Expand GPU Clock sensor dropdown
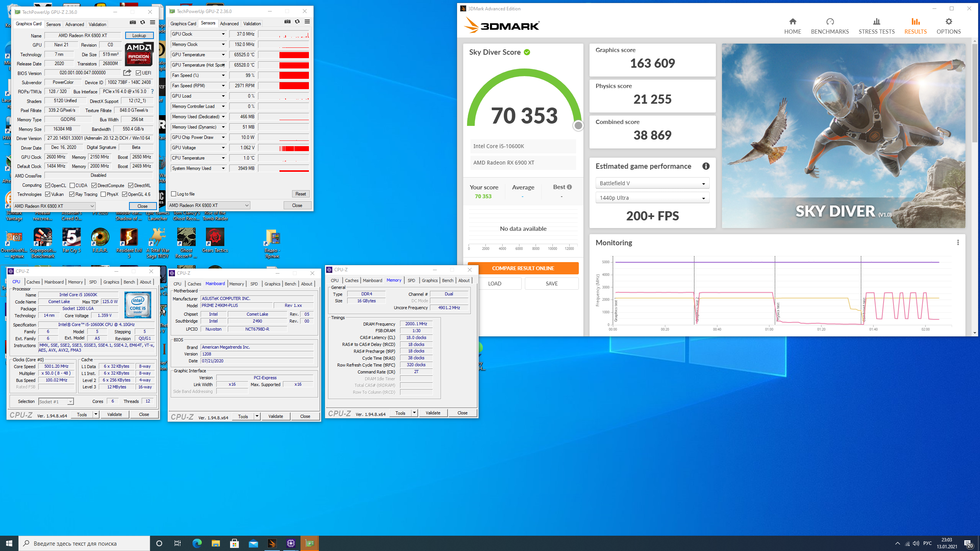 (223, 34)
